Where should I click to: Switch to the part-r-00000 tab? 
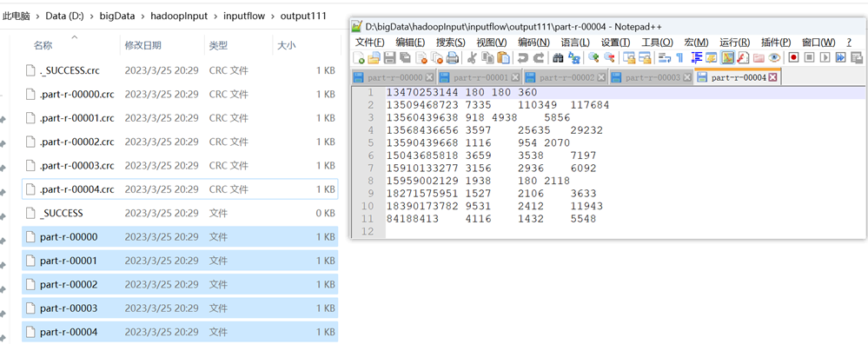[x=394, y=78]
